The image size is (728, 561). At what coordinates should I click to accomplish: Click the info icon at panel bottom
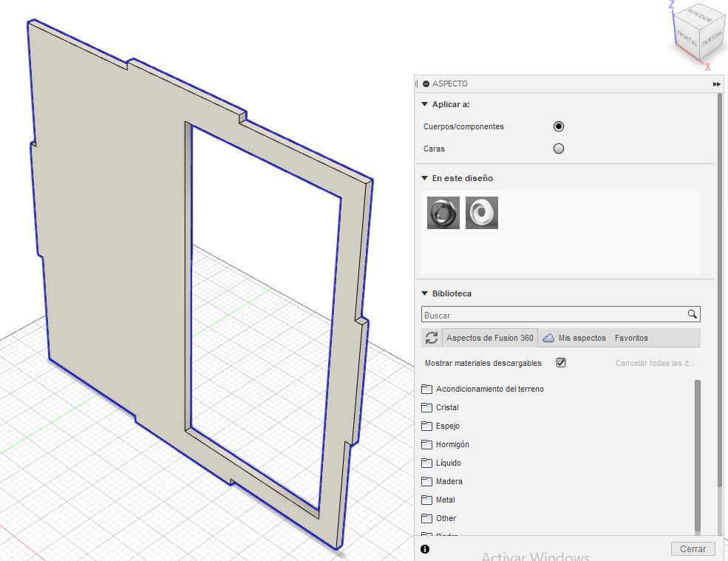[x=425, y=549]
